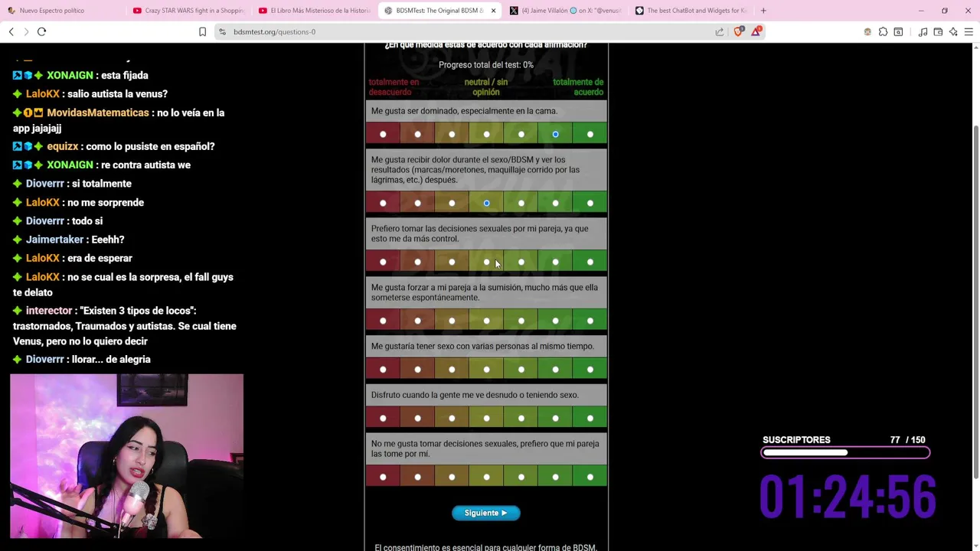Click the selected blue option under 'Me gusta ser dominado'
The width and height of the screenshot is (980, 551).
[555, 135]
